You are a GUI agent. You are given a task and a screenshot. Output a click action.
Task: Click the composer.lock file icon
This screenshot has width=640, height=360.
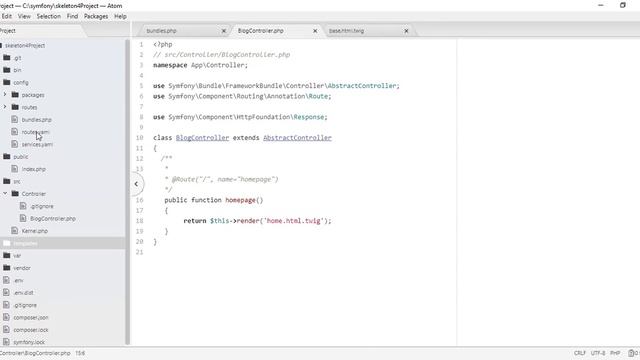click(6, 329)
